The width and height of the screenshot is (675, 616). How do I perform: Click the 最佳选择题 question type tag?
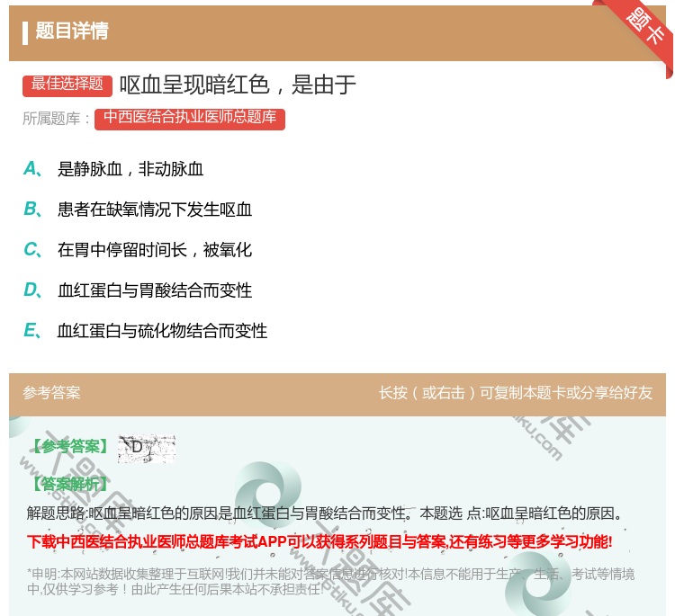point(67,85)
